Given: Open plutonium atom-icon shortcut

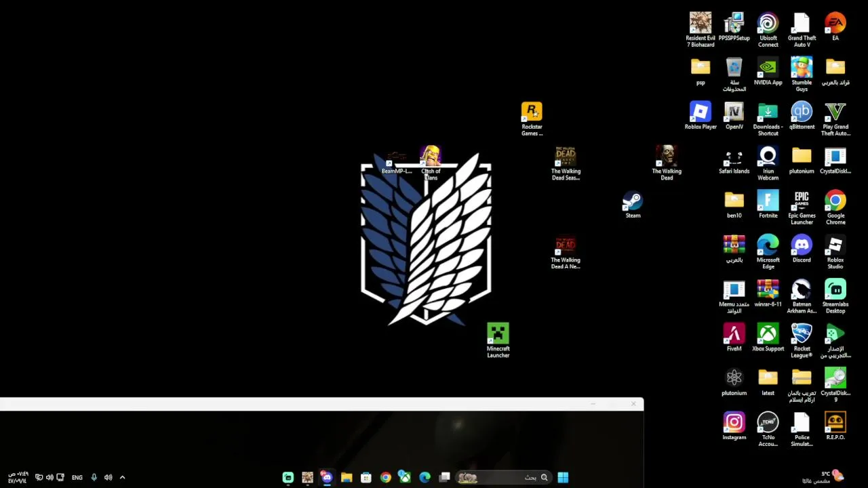Looking at the screenshot, I should point(734,382).
